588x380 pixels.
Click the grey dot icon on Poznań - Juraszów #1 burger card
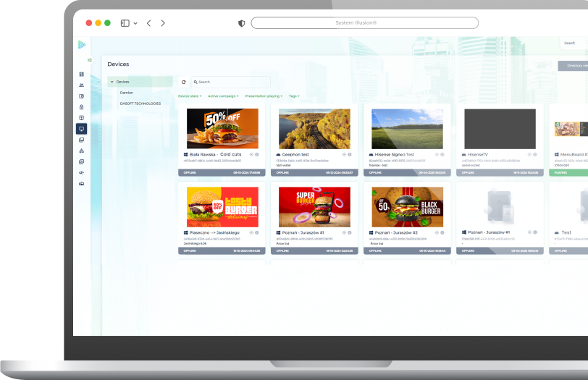350,233
